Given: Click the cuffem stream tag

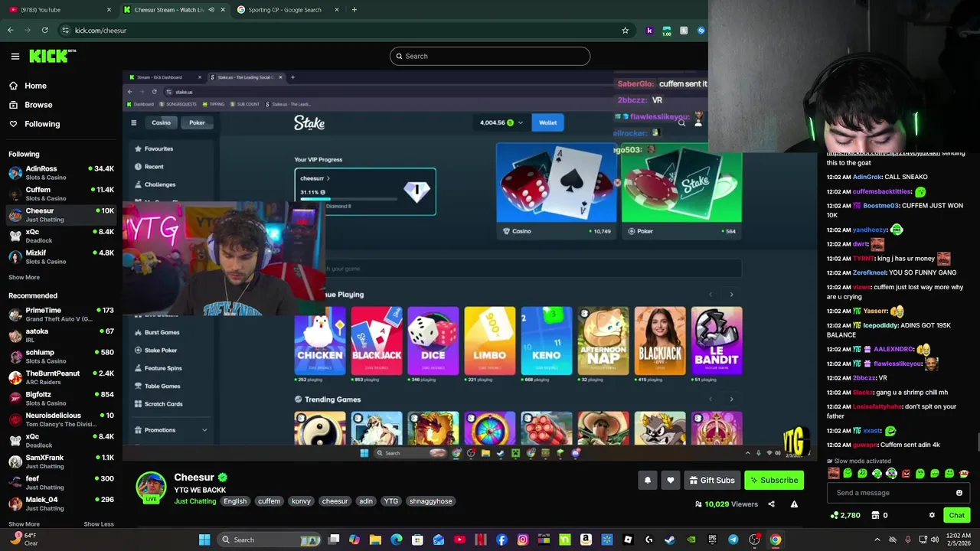Looking at the screenshot, I should point(269,501).
